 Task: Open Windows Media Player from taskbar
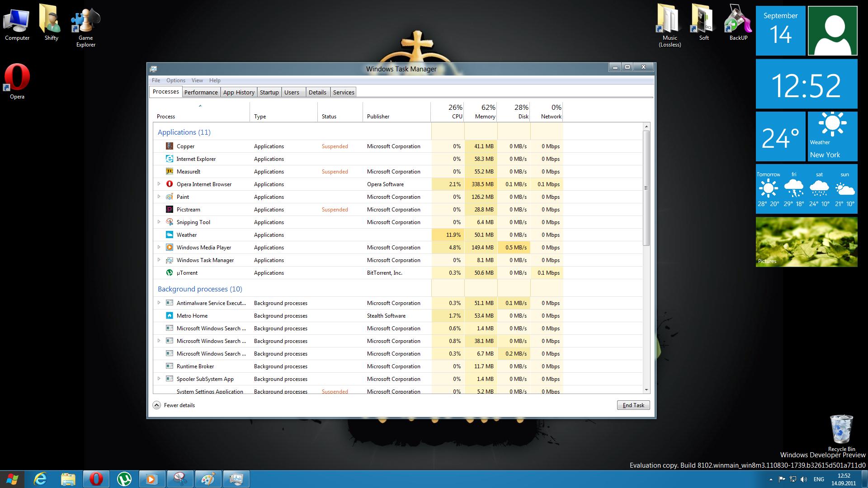click(152, 479)
